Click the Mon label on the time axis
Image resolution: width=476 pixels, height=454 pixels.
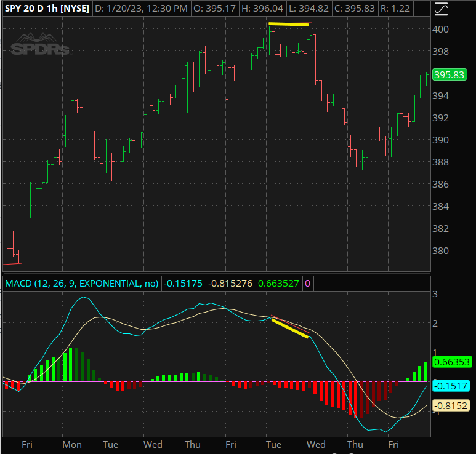(x=72, y=445)
